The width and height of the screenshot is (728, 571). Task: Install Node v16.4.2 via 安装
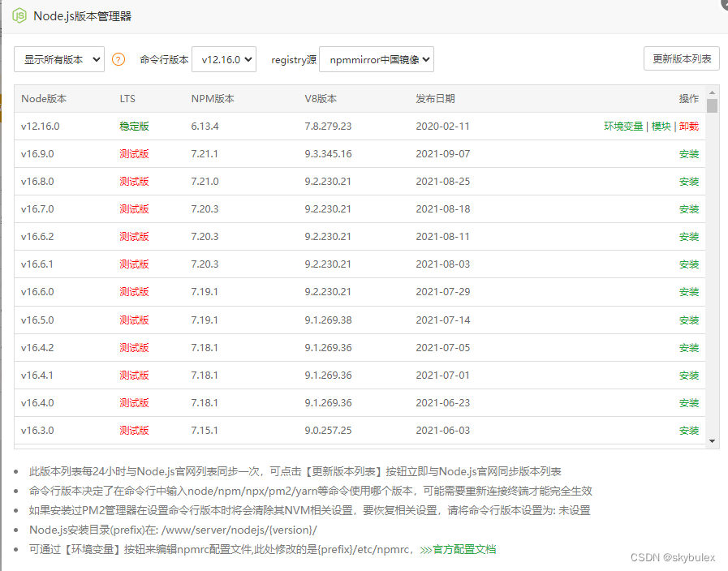[x=689, y=348]
